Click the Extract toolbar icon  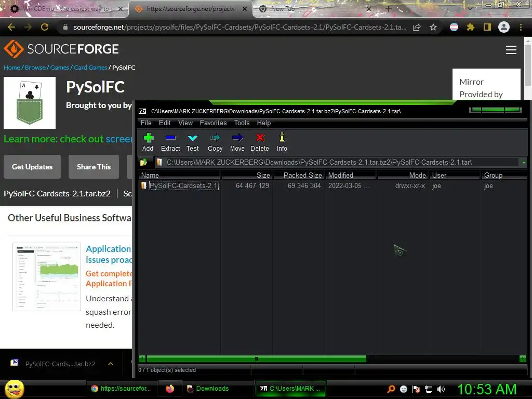tap(170, 142)
